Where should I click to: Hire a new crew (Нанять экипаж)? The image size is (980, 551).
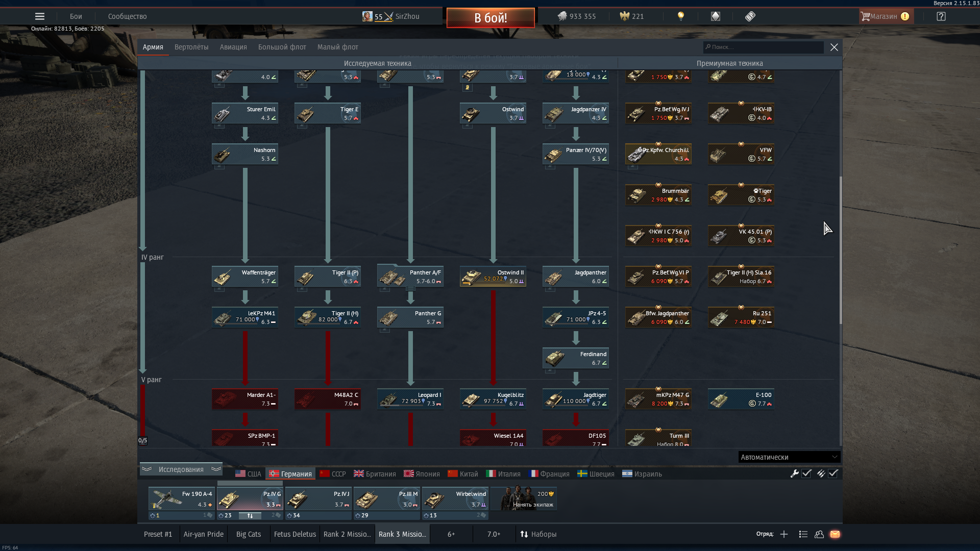pos(524,499)
